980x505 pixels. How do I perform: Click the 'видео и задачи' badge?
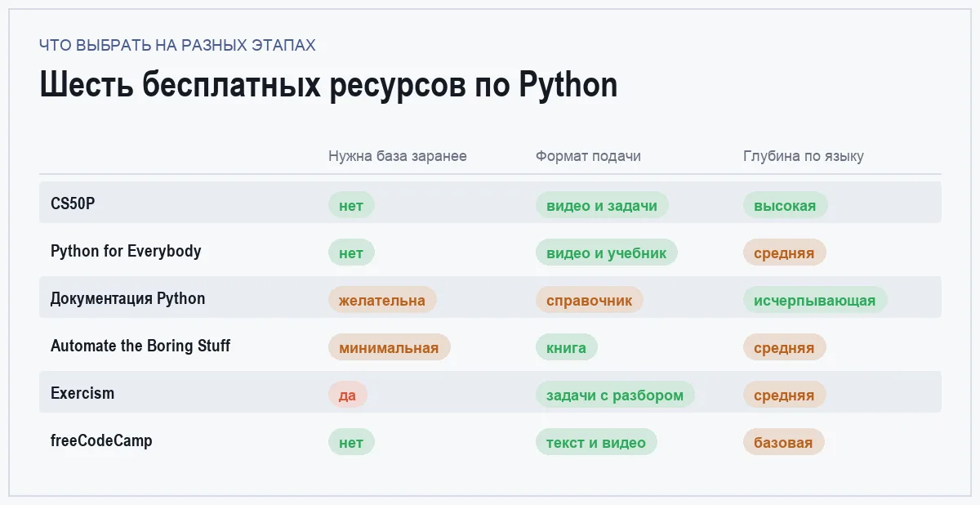(x=602, y=206)
